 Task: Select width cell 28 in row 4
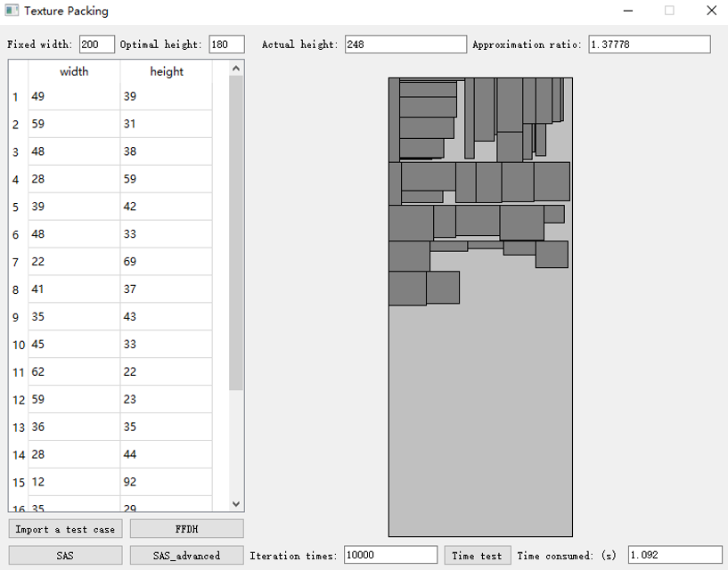pos(74,179)
